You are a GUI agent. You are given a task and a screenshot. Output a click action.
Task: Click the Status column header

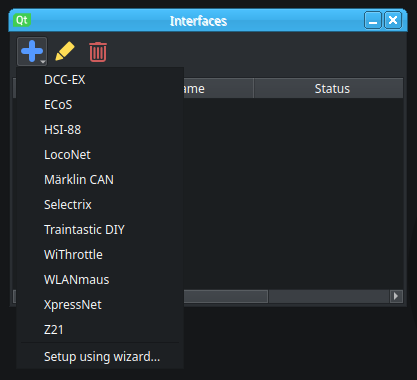pos(328,89)
